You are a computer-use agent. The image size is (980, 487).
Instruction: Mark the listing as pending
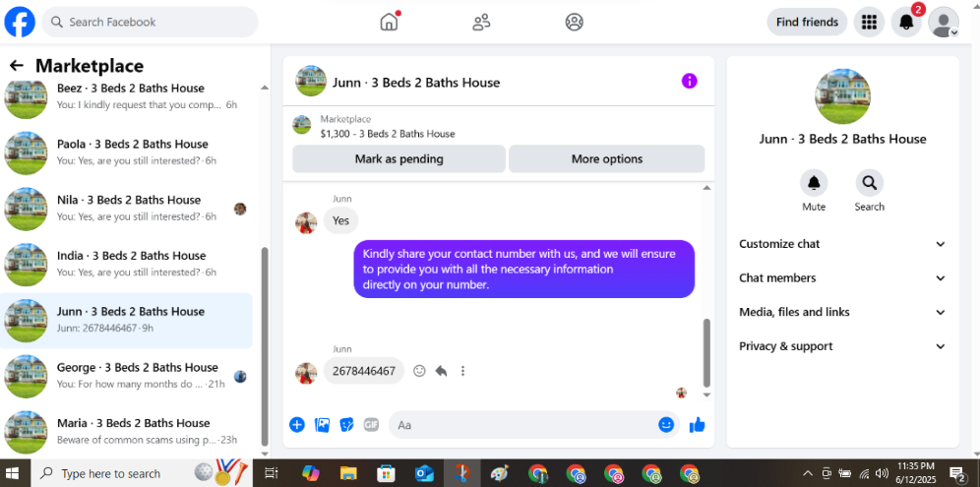pos(398,158)
